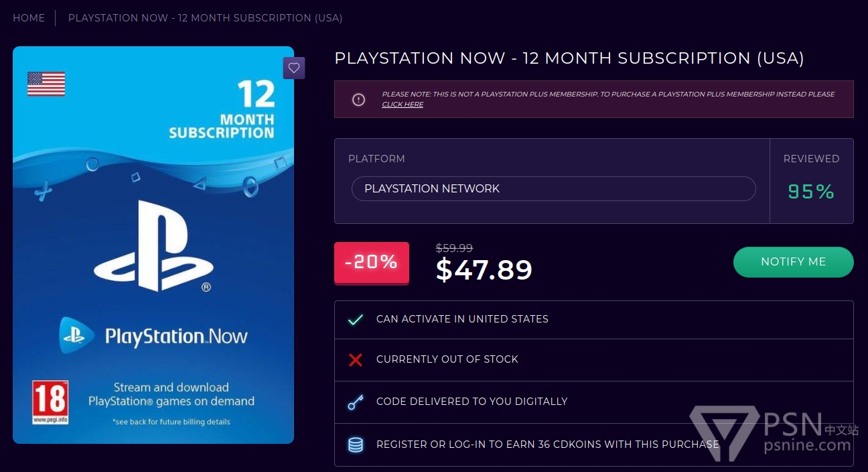The image size is (868, 472).
Task: Click the $47.89 sale price
Action: tap(484, 270)
